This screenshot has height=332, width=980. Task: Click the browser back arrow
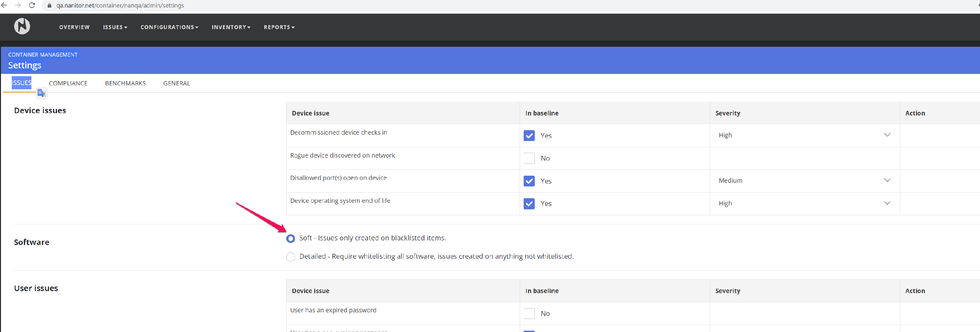coord(5,5)
